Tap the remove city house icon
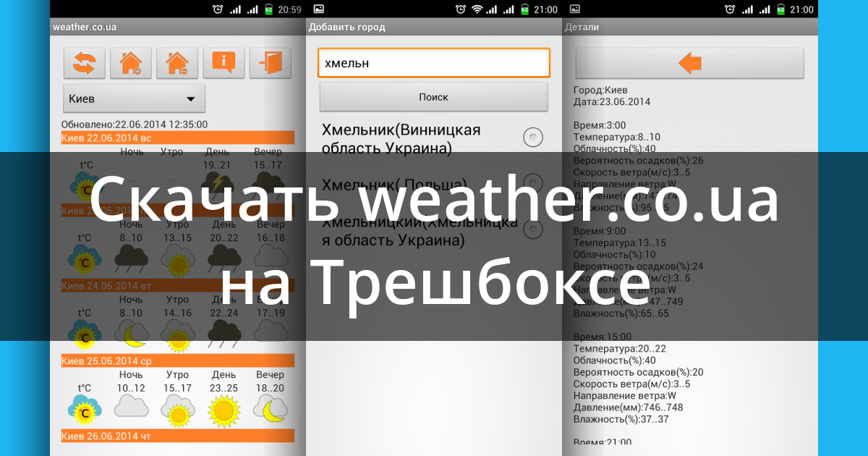The height and width of the screenshot is (456, 868). tap(177, 63)
